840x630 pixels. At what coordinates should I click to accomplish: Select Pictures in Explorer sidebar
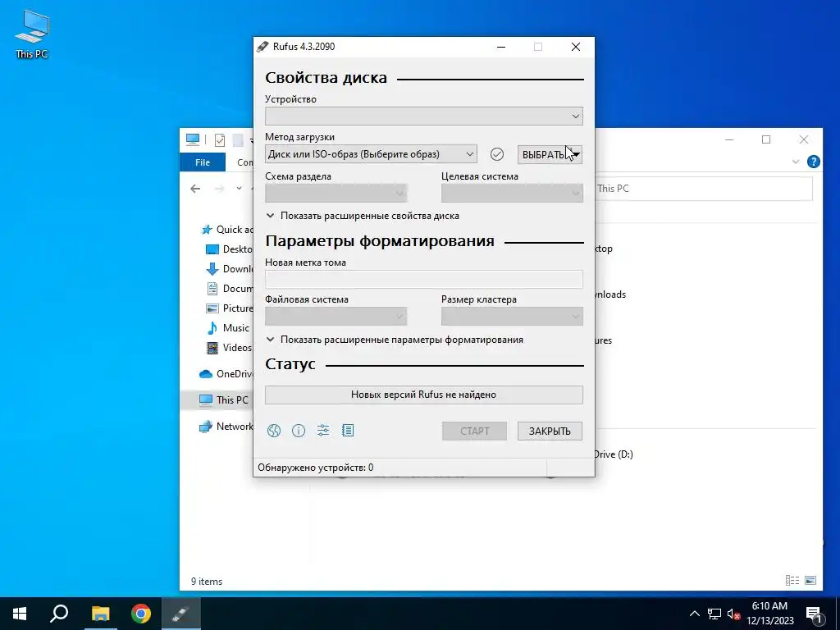coord(230,308)
